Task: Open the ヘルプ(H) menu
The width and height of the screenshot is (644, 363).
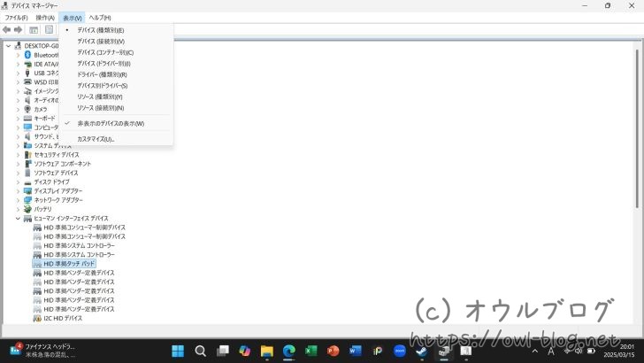Action: [100, 18]
